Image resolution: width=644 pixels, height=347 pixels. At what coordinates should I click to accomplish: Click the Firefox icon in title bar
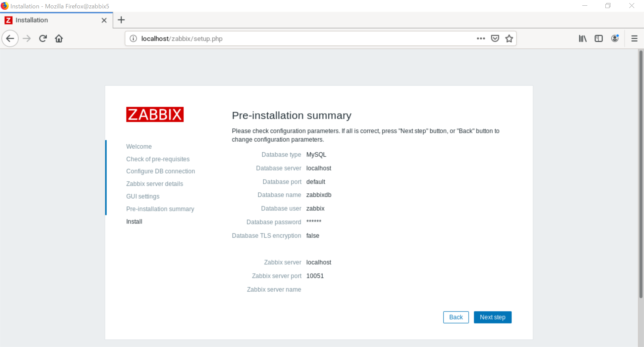4,6
